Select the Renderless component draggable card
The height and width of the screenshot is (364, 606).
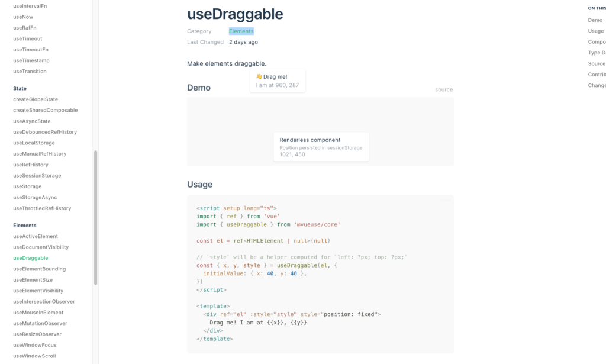[x=321, y=147]
